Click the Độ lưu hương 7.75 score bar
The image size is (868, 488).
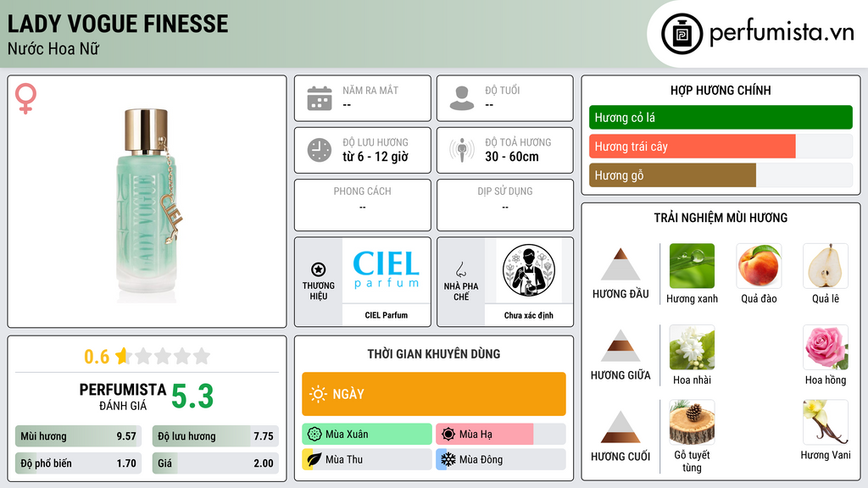[x=215, y=436]
